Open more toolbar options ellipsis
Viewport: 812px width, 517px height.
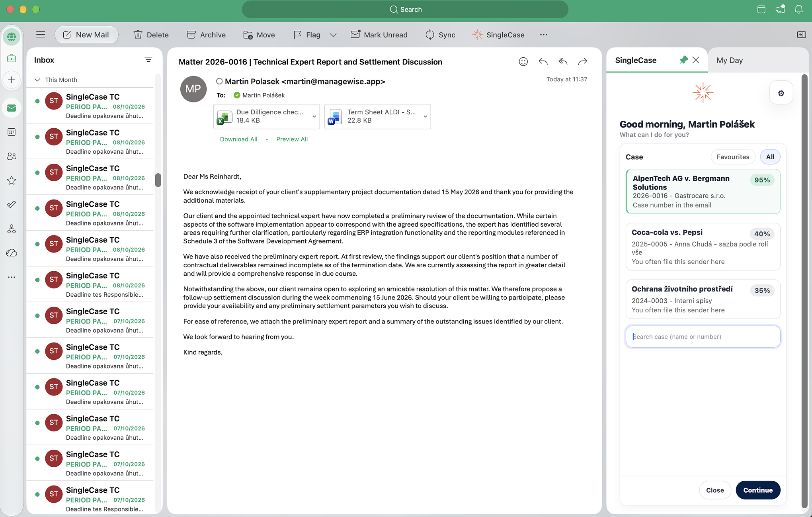(544, 35)
